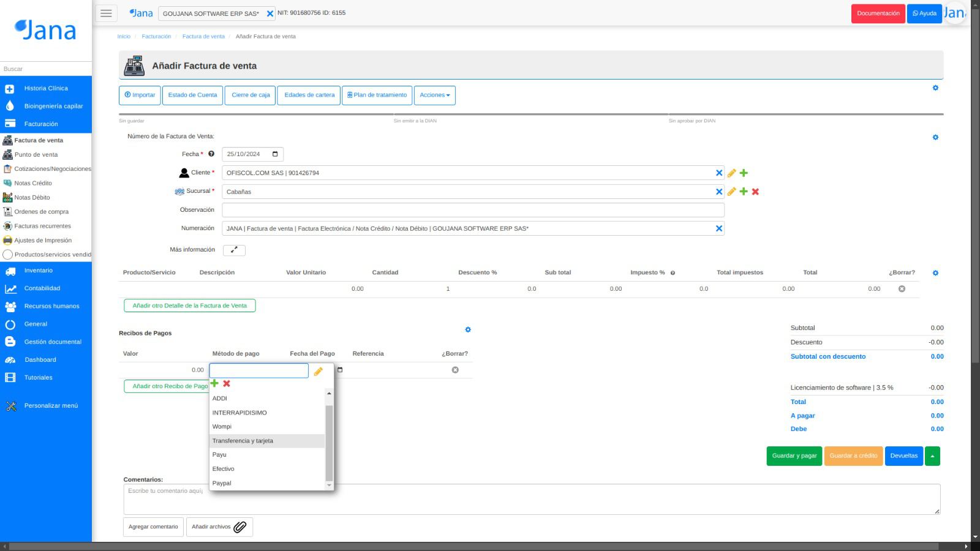This screenshot has width=980, height=551.
Task: Click into the Observación field
Action: pyautogui.click(x=473, y=210)
